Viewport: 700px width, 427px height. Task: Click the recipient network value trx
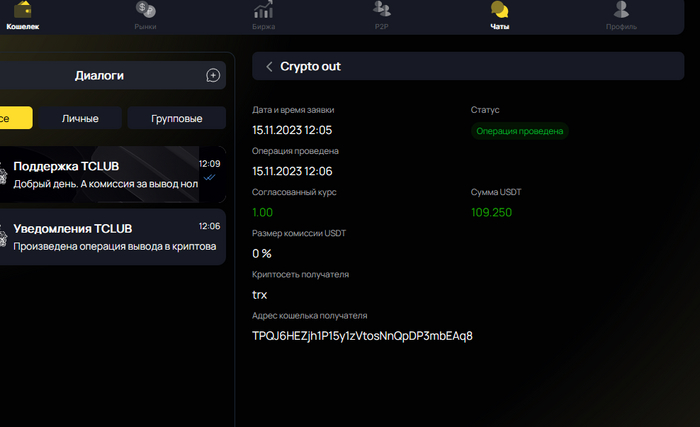click(x=259, y=295)
